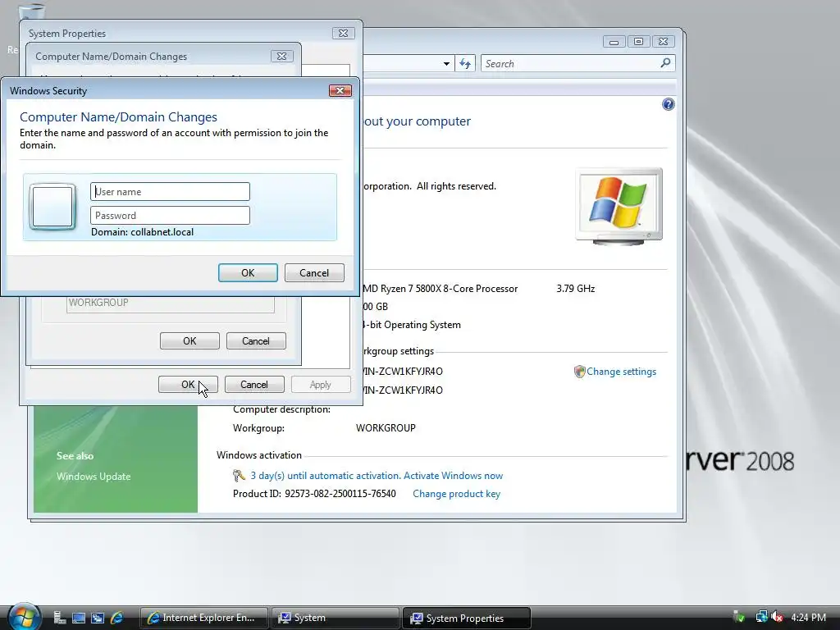Click the 3.79 GHz processor speed text
840x630 pixels.
click(x=575, y=288)
